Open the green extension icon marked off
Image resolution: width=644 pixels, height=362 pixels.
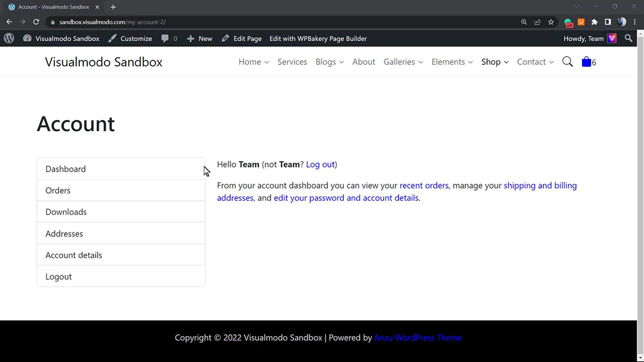click(568, 22)
